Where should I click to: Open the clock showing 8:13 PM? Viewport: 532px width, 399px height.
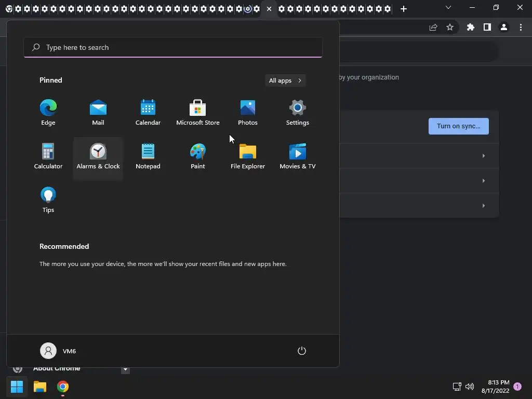tap(495, 387)
